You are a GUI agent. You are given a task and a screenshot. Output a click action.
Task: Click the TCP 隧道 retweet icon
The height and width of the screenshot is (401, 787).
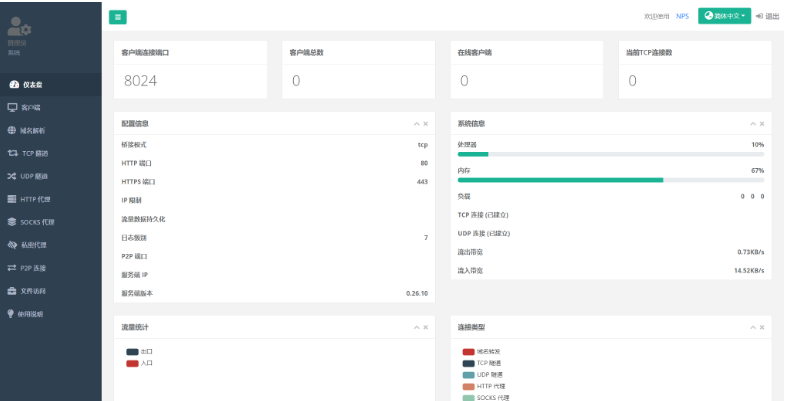tap(12, 153)
